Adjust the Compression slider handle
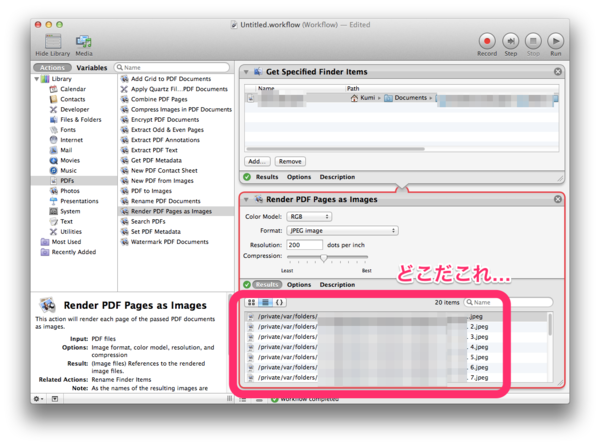Screen dimensions: 600x446 click(x=324, y=258)
